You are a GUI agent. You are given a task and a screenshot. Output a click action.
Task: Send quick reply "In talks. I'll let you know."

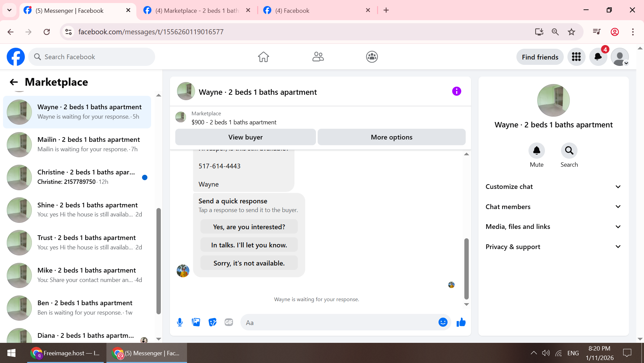point(249,245)
